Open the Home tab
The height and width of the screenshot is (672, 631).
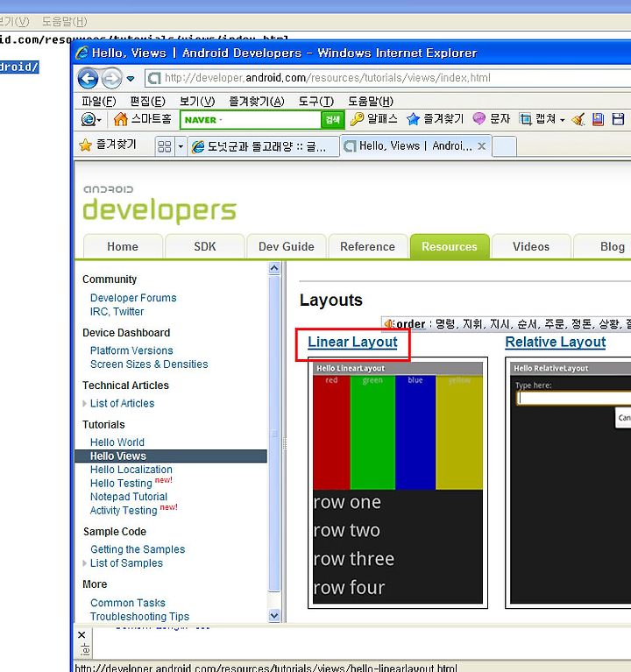[123, 246]
